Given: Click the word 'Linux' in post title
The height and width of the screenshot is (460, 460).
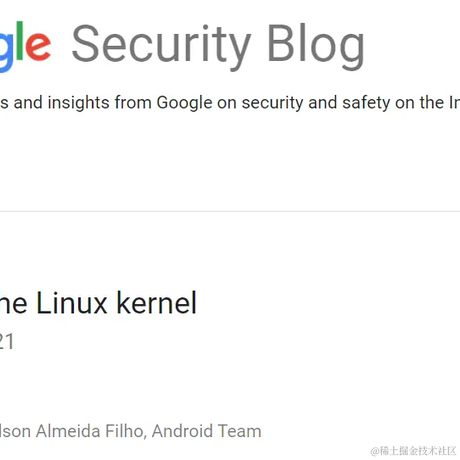Looking at the screenshot, I should point(72,303).
